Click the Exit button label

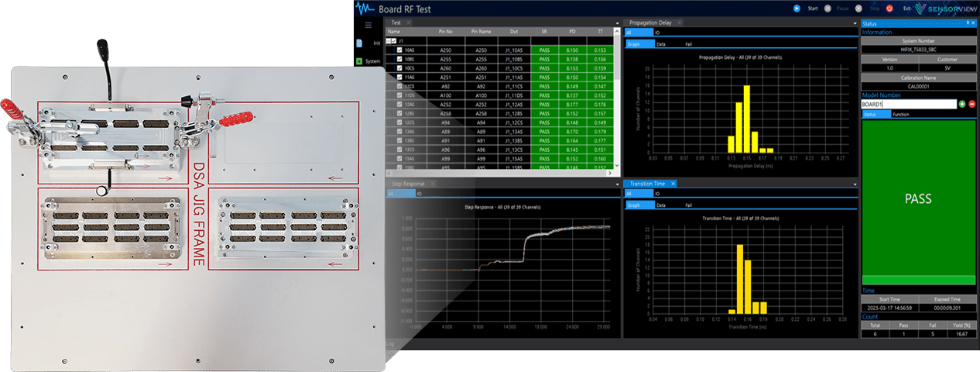906,9
